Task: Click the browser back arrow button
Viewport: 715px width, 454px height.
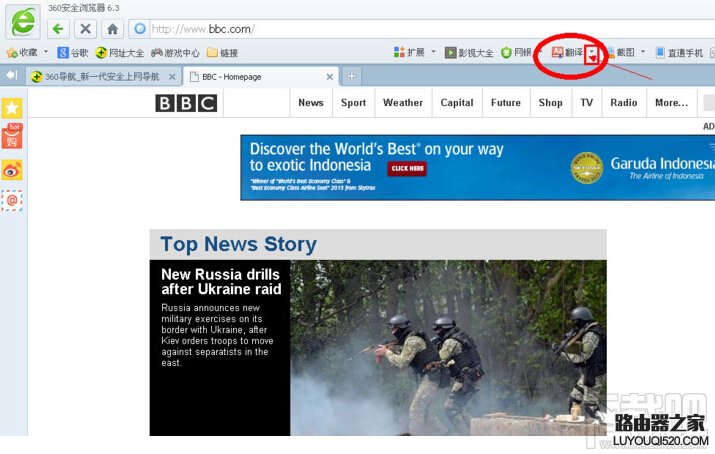Action: click(59, 29)
